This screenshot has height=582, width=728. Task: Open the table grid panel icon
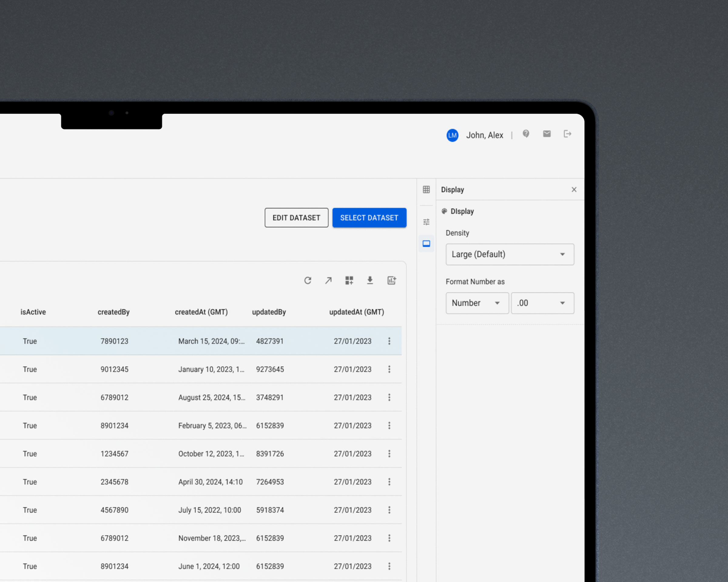[426, 190]
